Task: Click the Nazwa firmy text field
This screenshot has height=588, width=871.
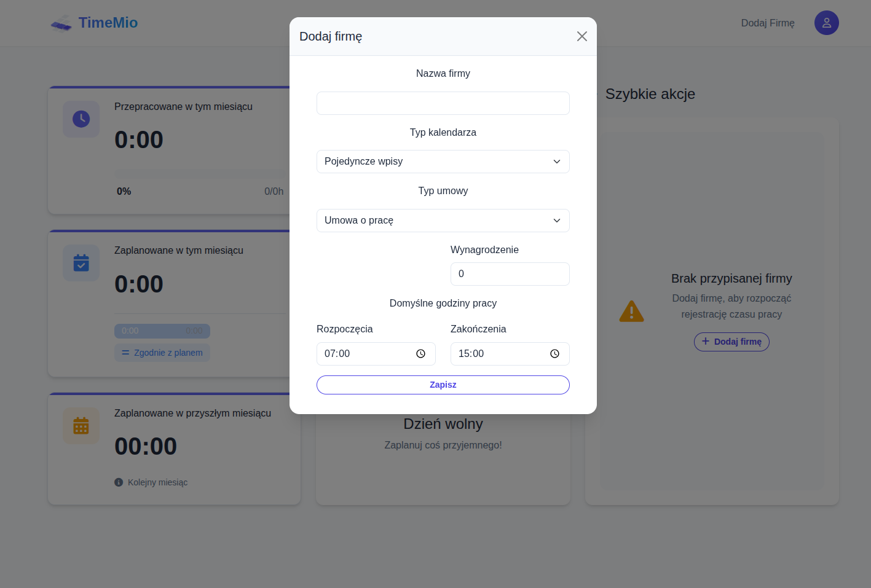Action: (x=443, y=103)
